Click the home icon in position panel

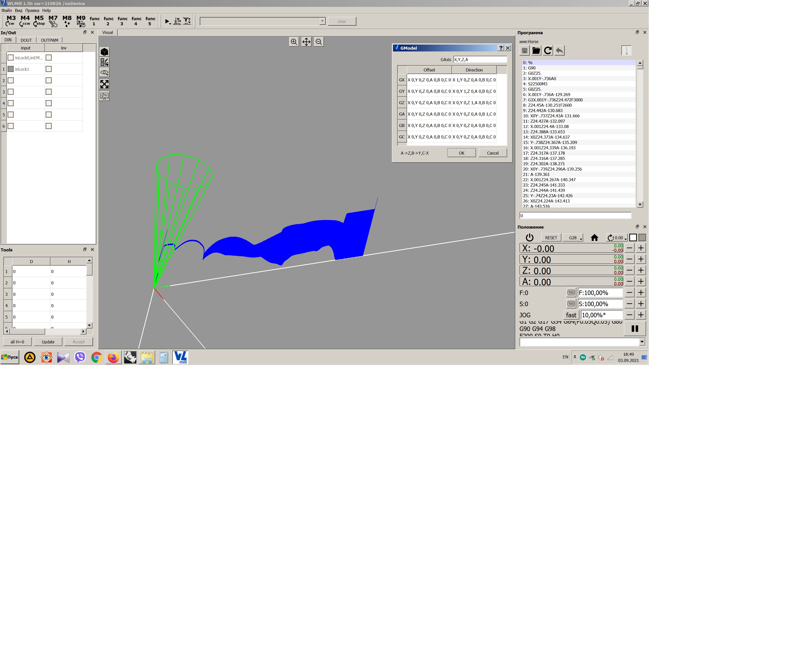pos(594,237)
